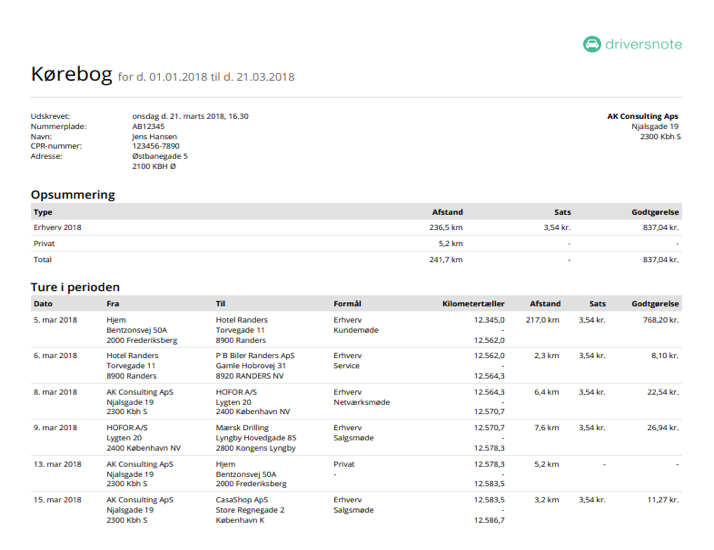The width and height of the screenshot is (714, 550).
Task: Click the Fra column header
Action: pos(112,304)
